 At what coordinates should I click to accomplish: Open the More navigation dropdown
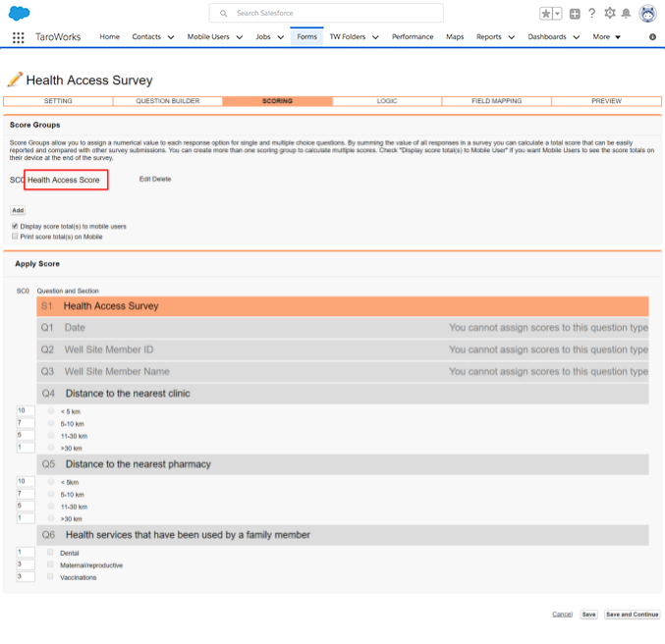606,37
